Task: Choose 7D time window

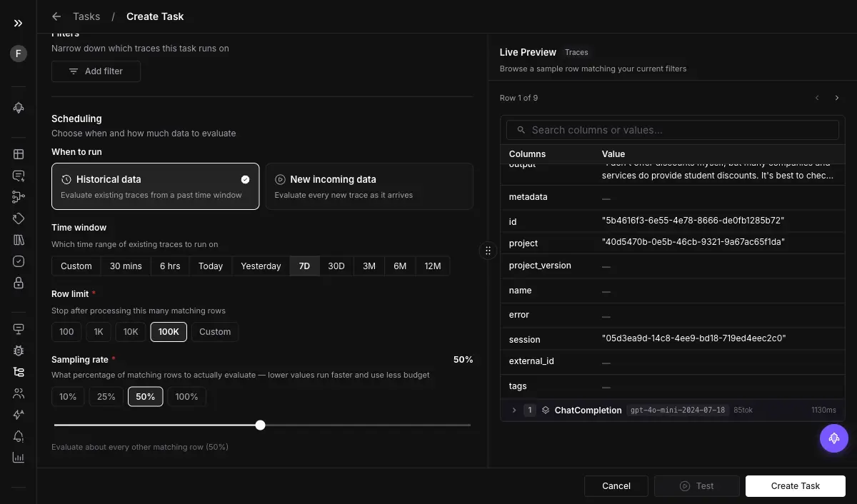Action: coord(304,266)
